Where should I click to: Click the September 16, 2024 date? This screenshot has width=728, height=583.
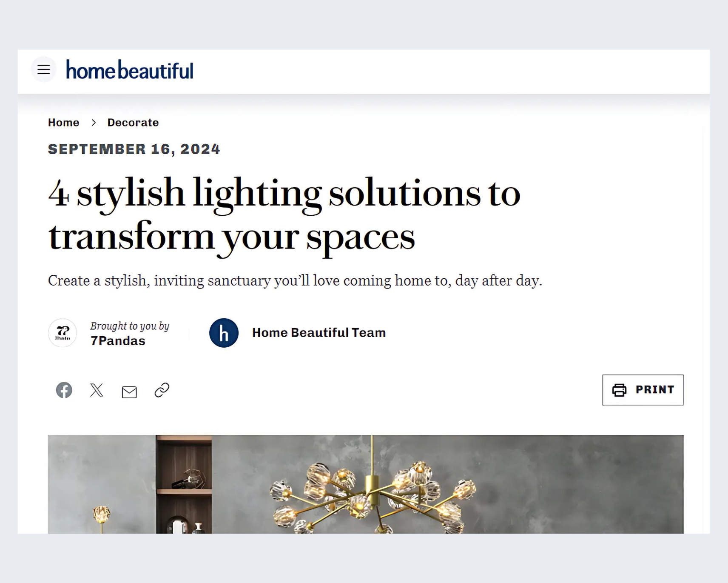pos(134,149)
